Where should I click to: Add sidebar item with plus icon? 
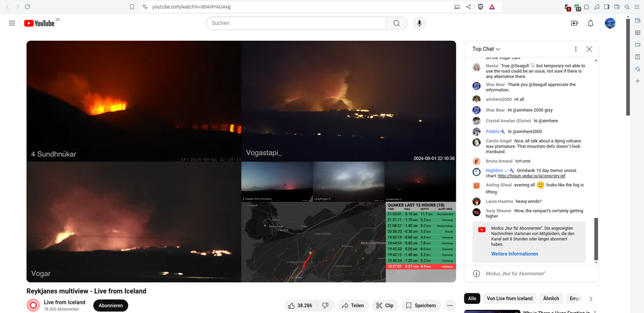(637, 81)
